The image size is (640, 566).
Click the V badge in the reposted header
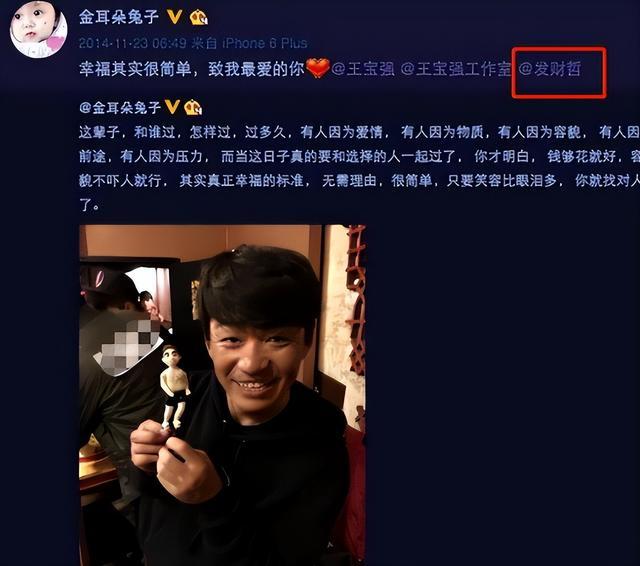click(x=172, y=107)
